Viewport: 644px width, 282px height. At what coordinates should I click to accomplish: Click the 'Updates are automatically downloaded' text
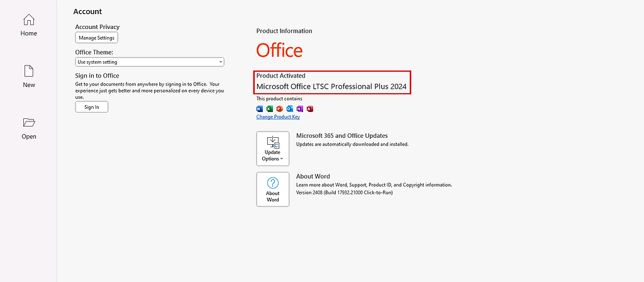pos(352,144)
